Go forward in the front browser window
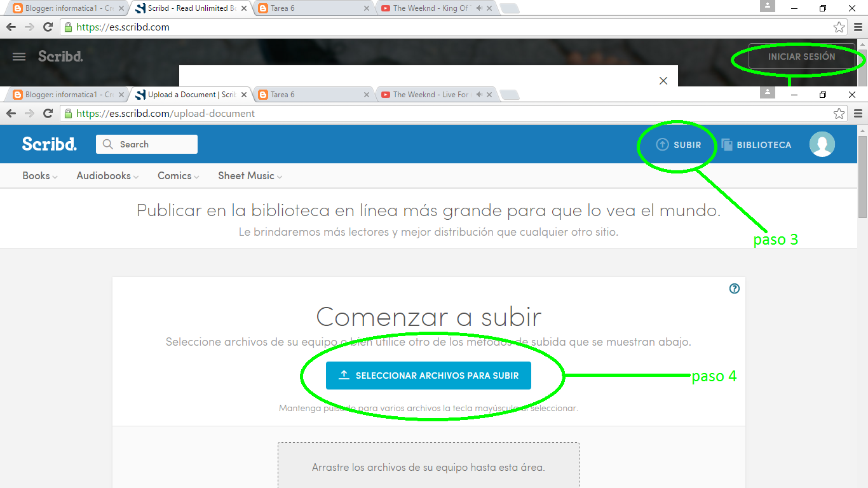 pos(29,113)
